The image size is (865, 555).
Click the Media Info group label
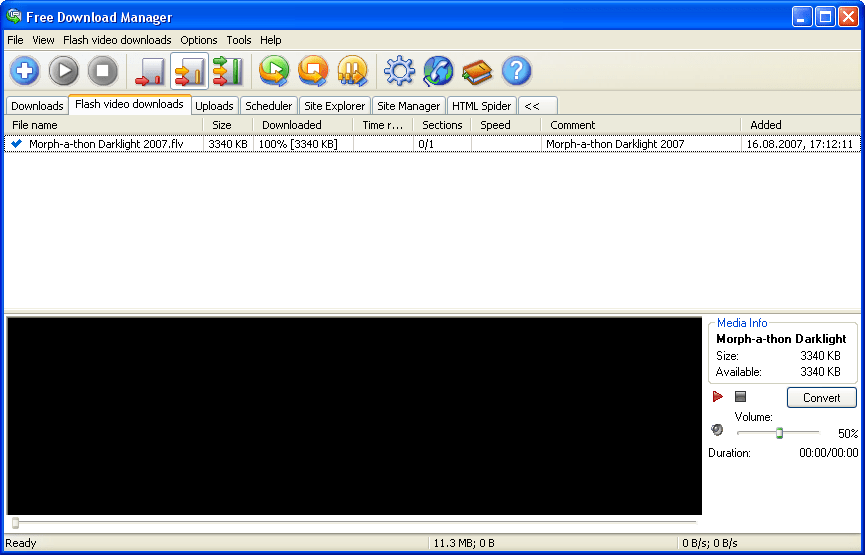[x=742, y=323]
